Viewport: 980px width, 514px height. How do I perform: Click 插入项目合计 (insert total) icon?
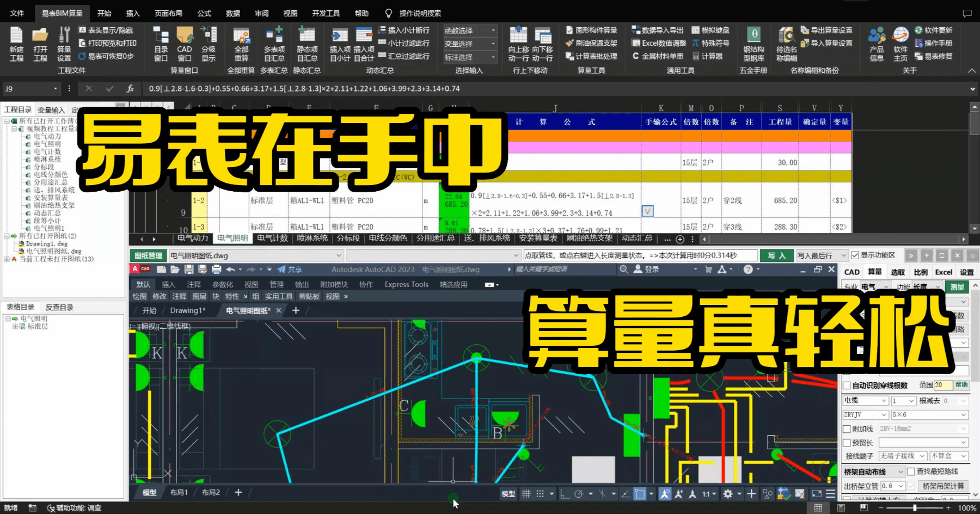click(364, 35)
